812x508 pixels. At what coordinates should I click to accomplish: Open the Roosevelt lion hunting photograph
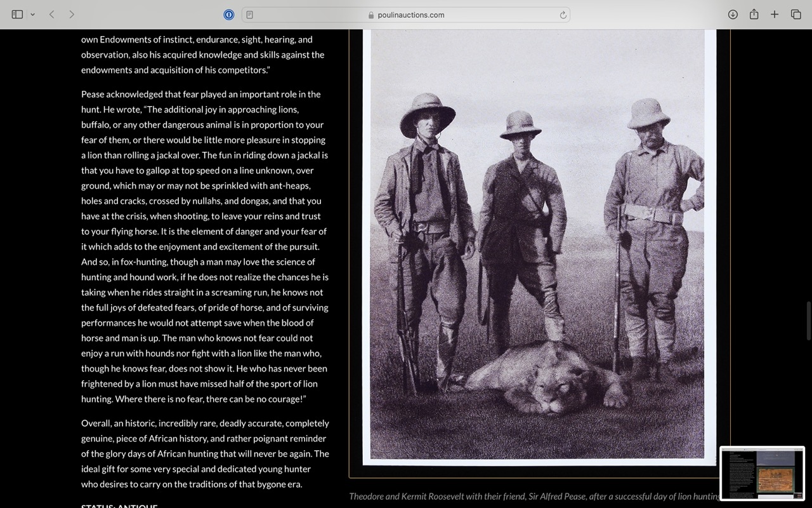539,246
